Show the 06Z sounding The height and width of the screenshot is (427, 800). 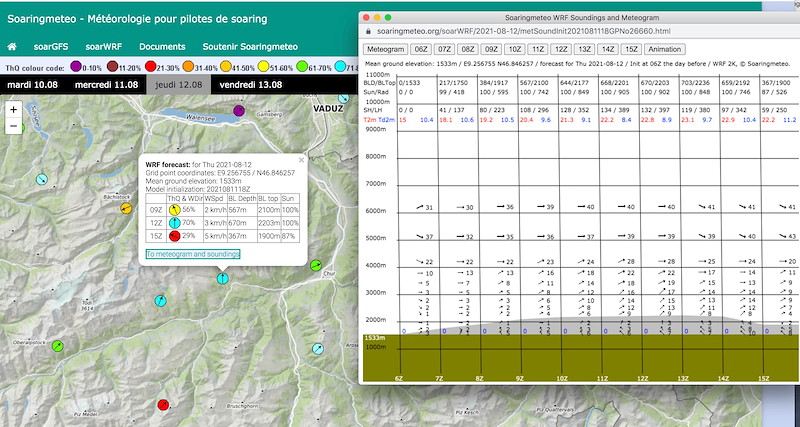(x=421, y=49)
